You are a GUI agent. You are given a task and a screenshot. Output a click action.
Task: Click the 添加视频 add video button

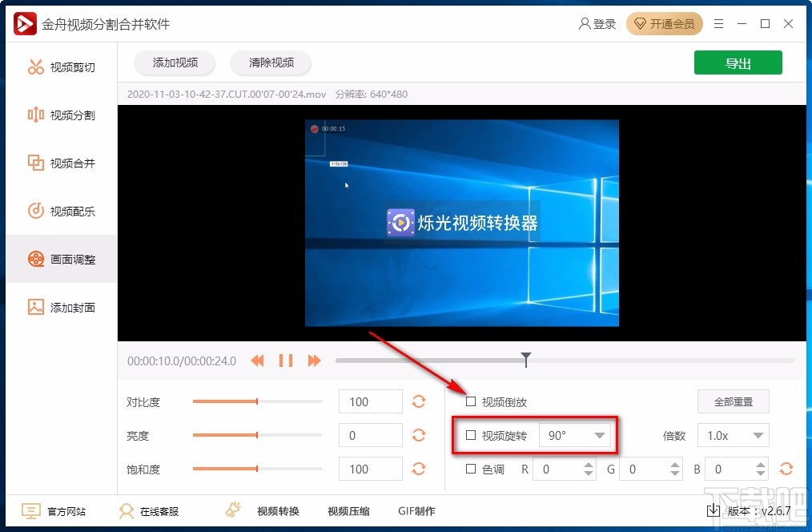175,62
